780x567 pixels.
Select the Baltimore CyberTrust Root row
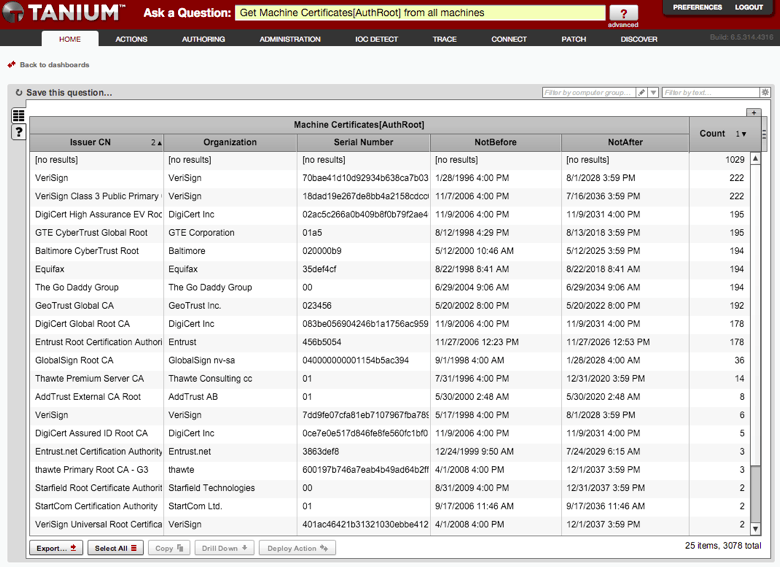coord(389,251)
